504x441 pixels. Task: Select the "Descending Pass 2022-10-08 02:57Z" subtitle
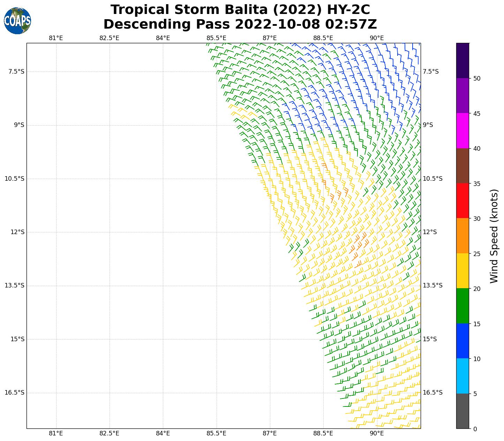(x=240, y=24)
